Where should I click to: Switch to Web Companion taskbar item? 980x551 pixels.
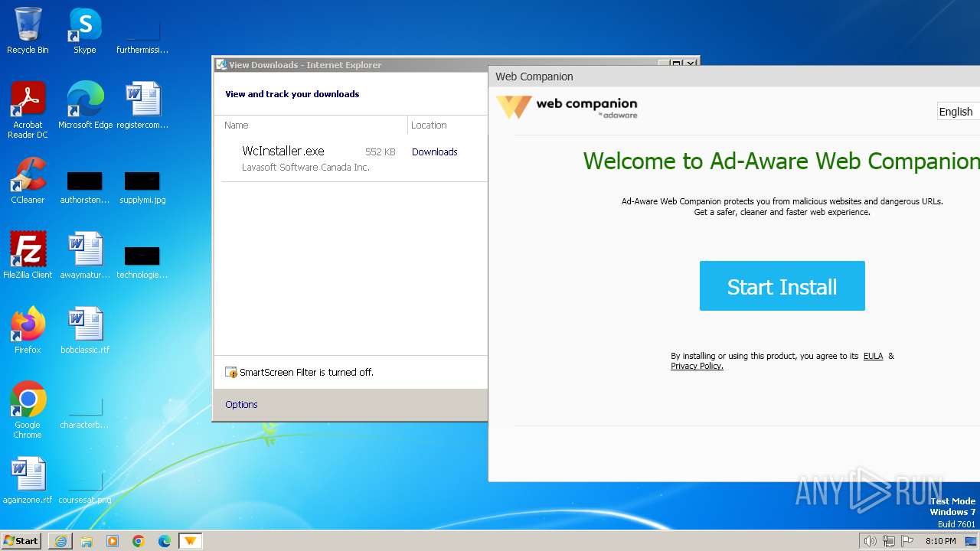click(191, 541)
